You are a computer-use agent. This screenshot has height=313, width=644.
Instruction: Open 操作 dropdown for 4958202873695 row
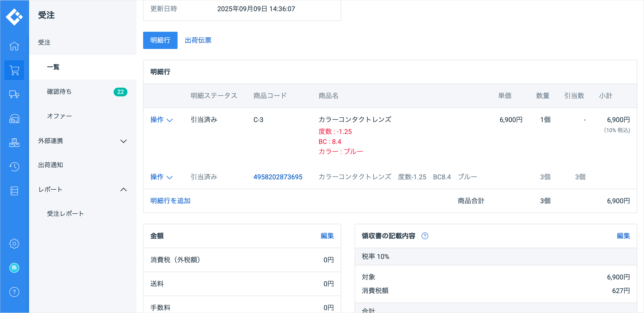coord(161,177)
